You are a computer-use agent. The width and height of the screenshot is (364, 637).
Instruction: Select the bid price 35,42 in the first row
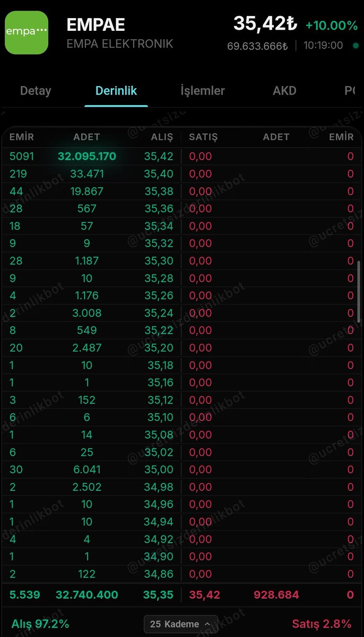coord(159,157)
